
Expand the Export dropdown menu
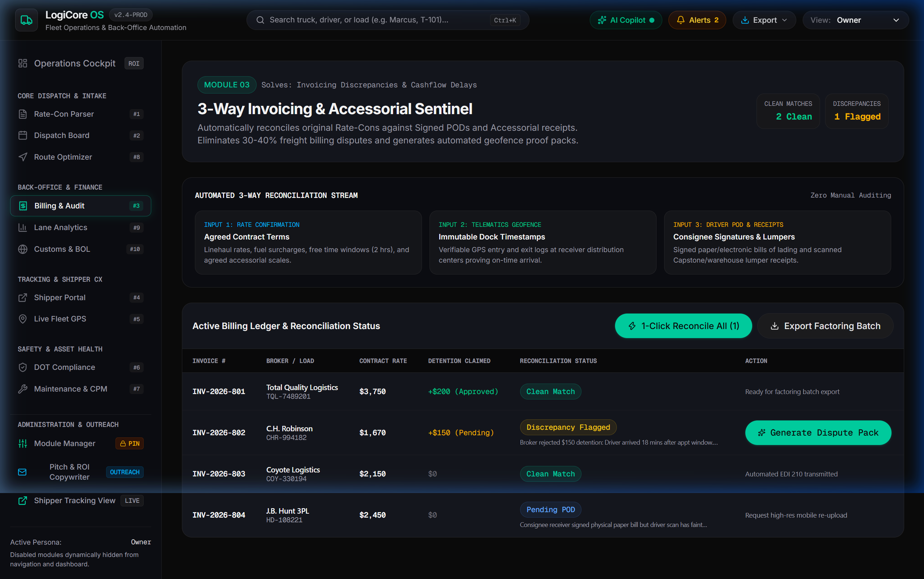pos(764,20)
